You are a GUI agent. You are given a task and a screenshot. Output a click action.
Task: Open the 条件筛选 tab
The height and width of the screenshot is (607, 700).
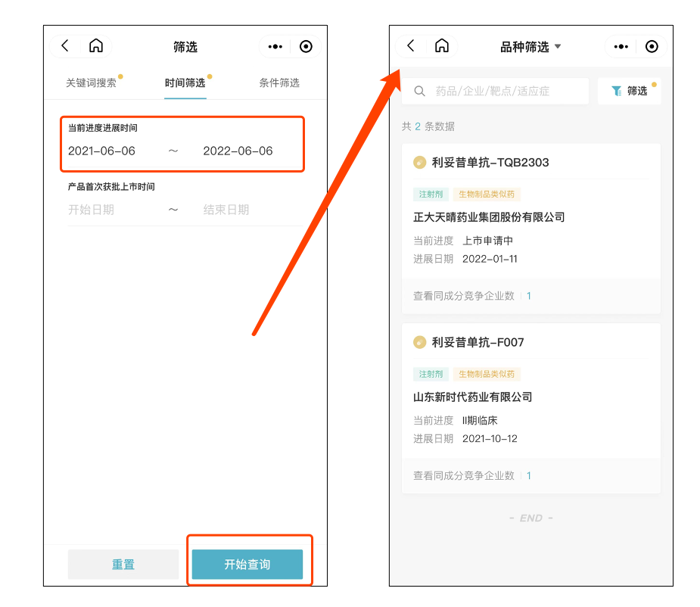[x=279, y=82]
